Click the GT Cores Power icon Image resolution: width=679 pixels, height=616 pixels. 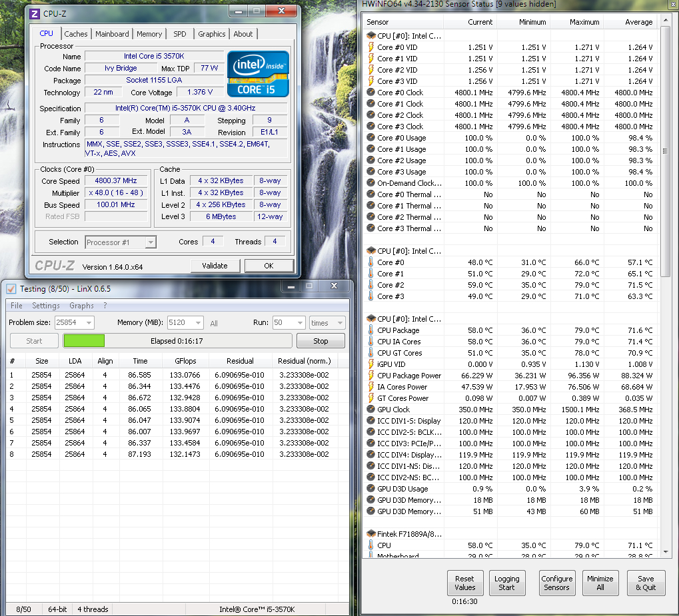point(370,398)
